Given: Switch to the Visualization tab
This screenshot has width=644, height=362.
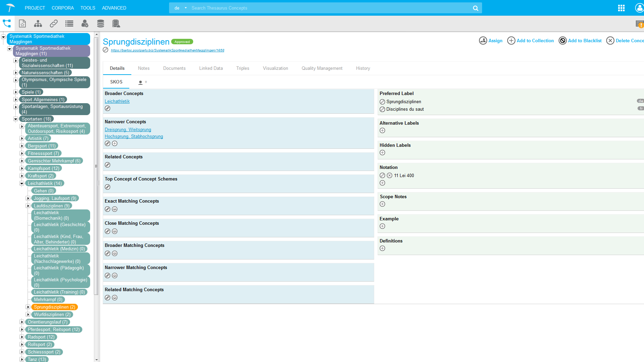Looking at the screenshot, I should (x=275, y=68).
